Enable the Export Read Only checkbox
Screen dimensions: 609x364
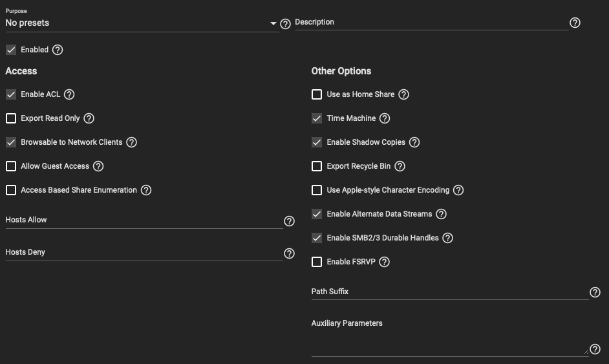[11, 118]
